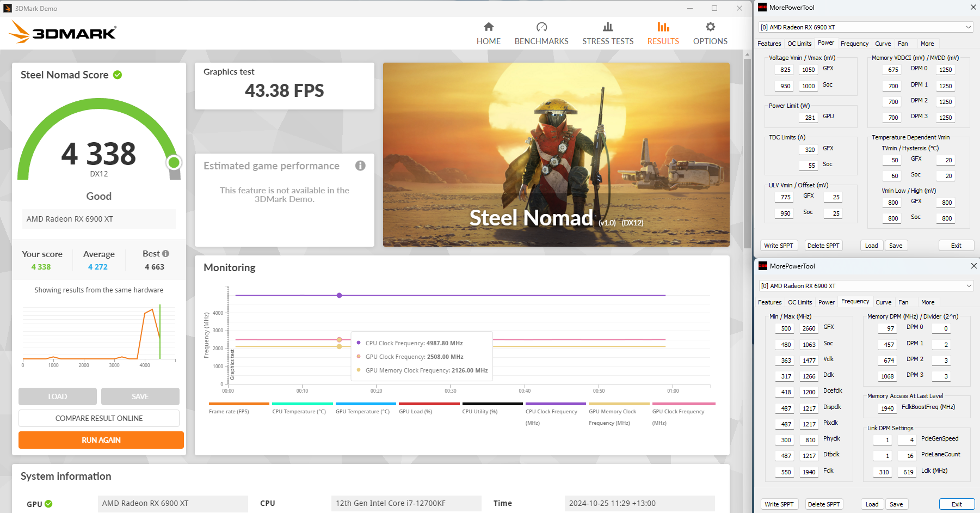Select Power tab in bottom MorePowerTool
Screen dimensions: 980x513
826,302
